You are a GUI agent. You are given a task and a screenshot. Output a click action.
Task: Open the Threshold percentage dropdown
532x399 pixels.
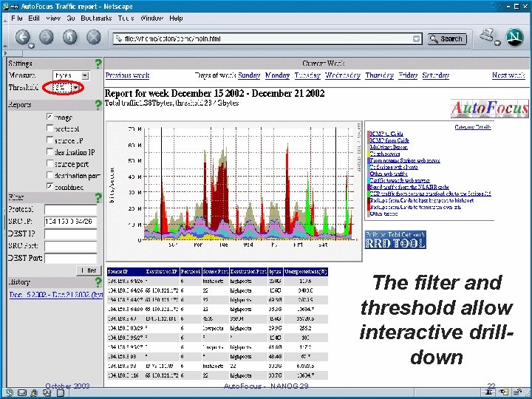pos(66,87)
